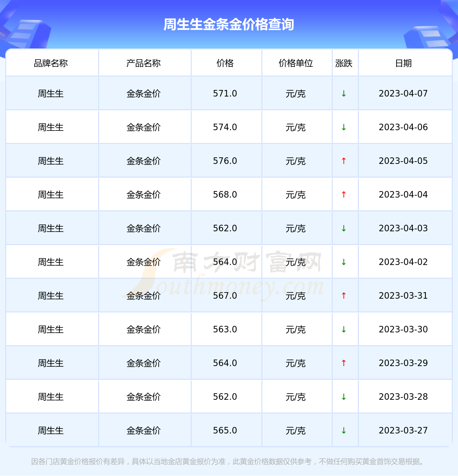Click the red up arrow for 2023-04-05
This screenshot has height=476, width=458.
[x=344, y=161]
